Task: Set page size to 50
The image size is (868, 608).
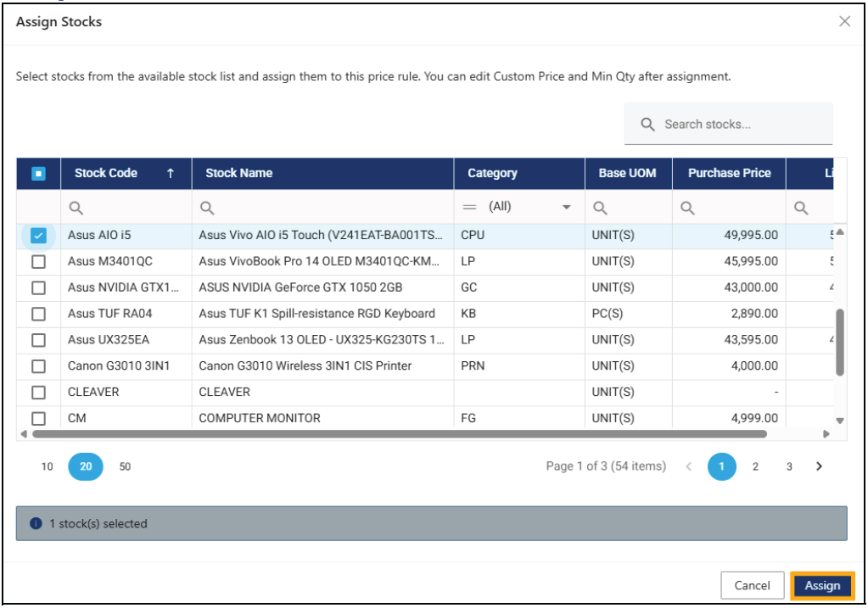Action: click(125, 466)
